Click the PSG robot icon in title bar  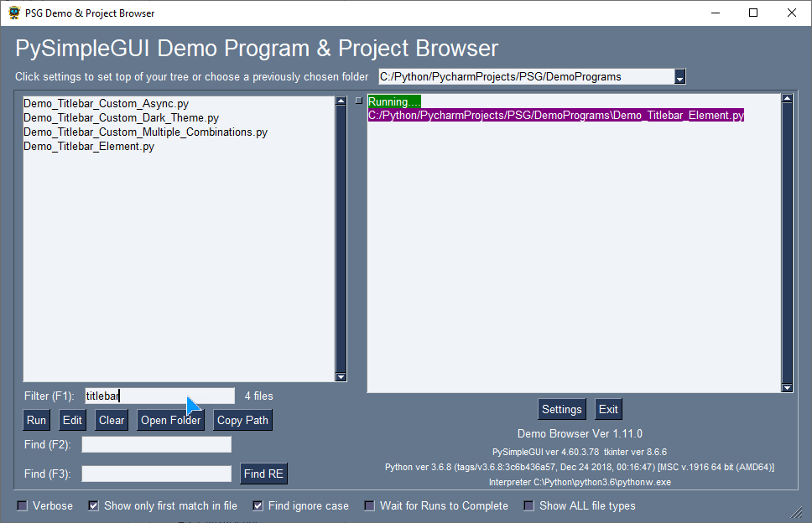(13, 13)
